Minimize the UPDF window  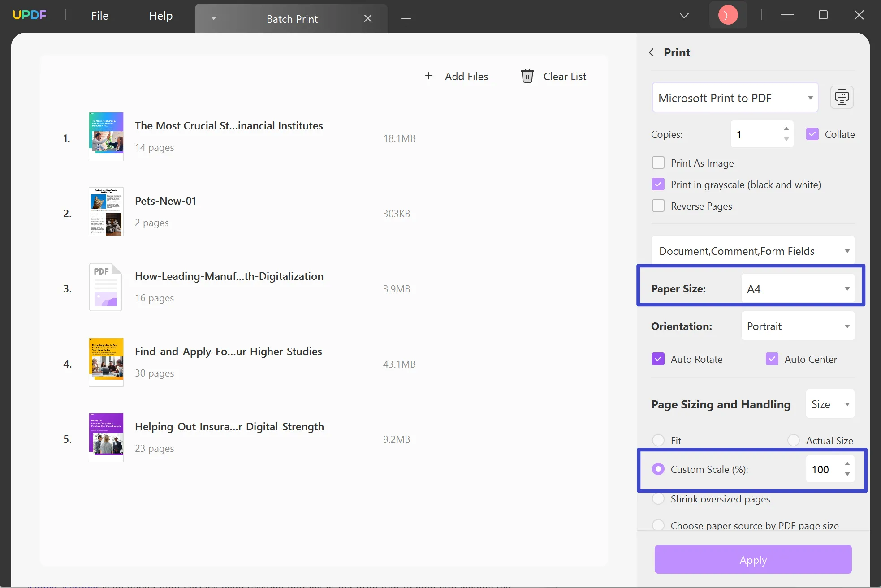point(787,15)
